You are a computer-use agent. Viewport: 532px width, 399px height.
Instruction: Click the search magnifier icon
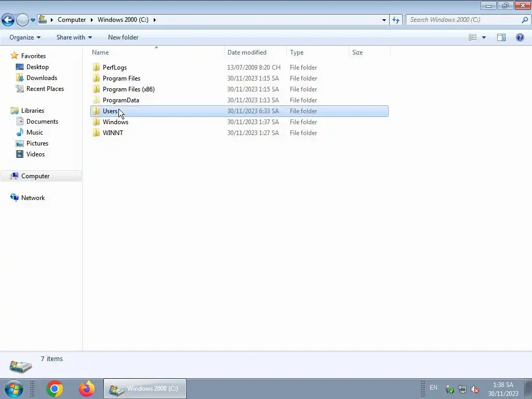(525, 20)
